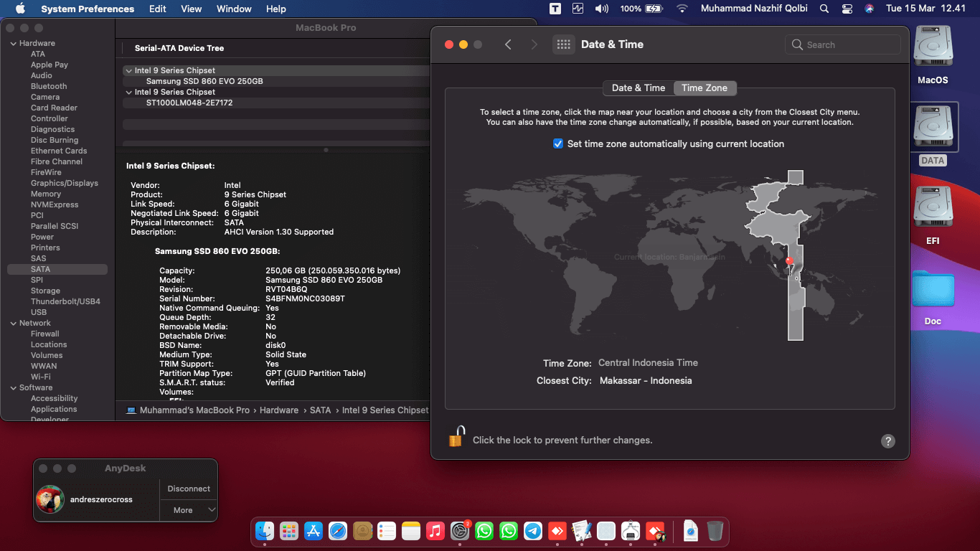Image resolution: width=980 pixels, height=551 pixels.
Task: Select the DATA drive on the desktop
Action: pyautogui.click(x=933, y=136)
